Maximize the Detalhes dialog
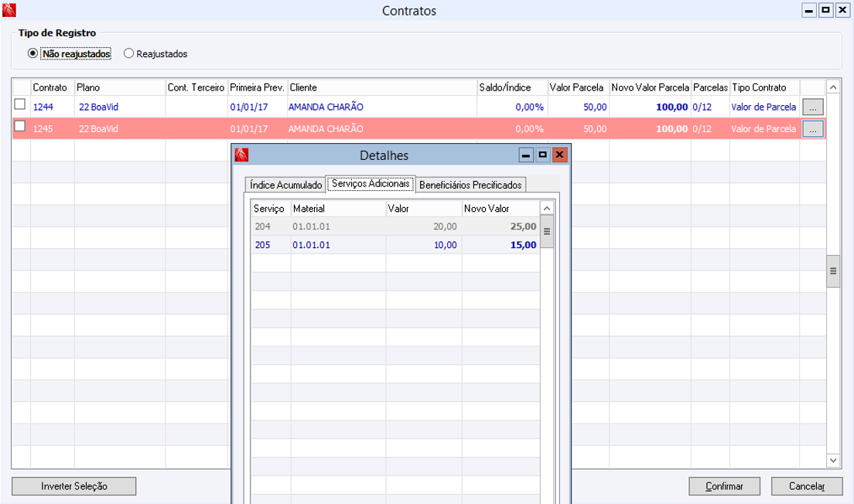The image size is (854, 504). click(543, 155)
